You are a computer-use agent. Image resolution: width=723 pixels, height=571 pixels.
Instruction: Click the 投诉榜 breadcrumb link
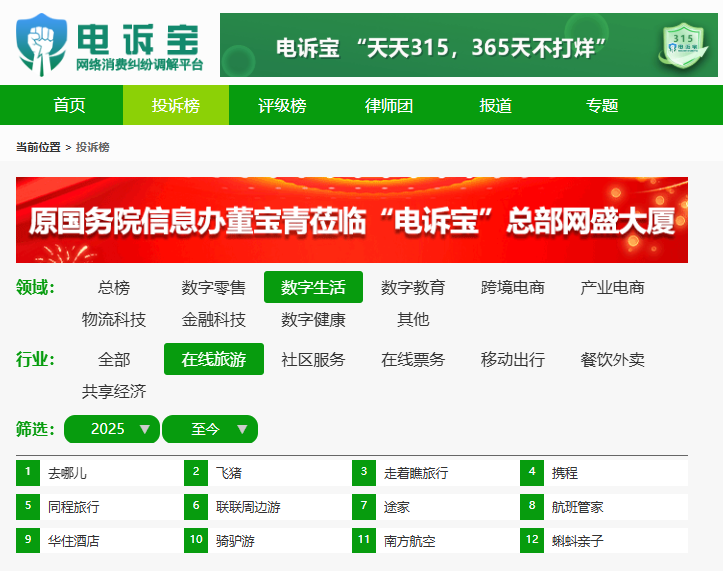(93, 147)
